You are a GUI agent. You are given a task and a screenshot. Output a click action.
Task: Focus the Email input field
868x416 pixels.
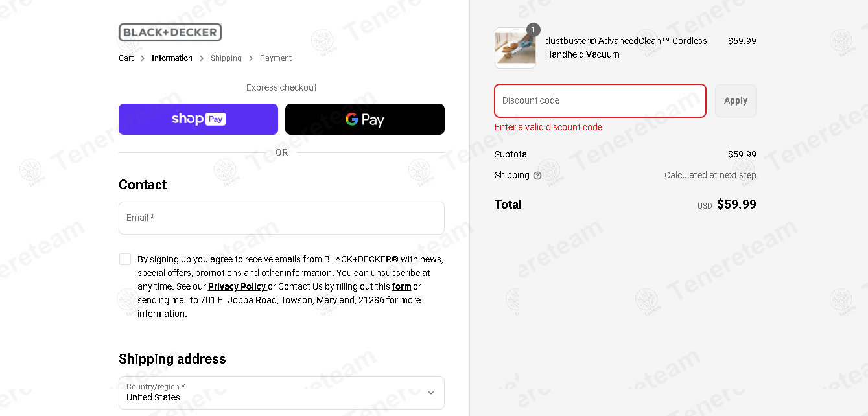point(281,218)
